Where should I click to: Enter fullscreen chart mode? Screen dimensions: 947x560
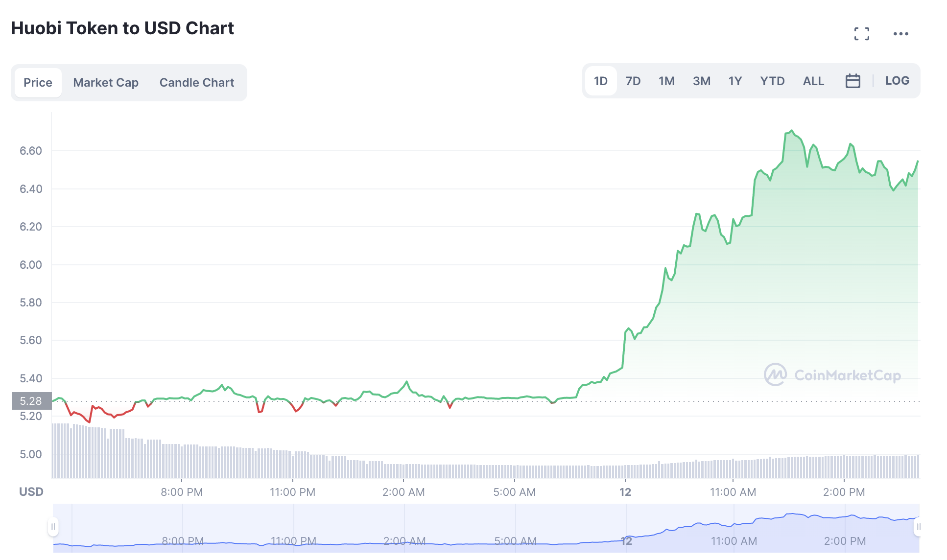tap(861, 34)
